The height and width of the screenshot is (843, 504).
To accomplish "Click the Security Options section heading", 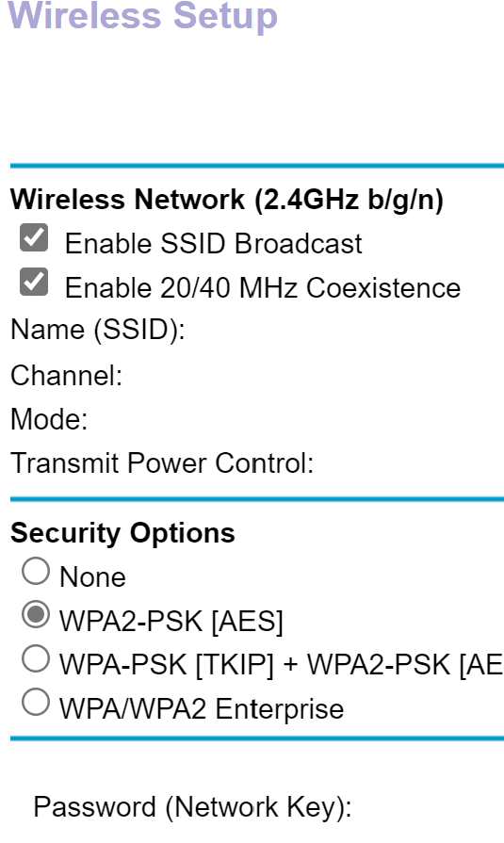I will click(123, 533).
